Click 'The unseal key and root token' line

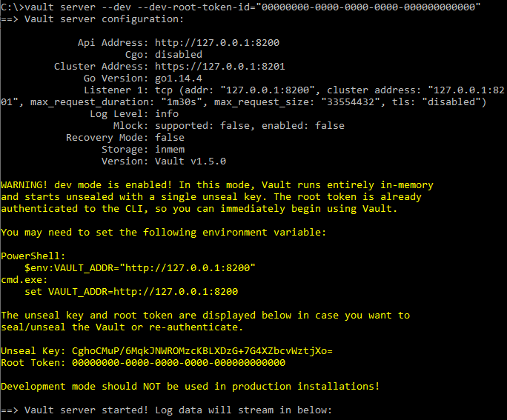[x=205, y=316]
